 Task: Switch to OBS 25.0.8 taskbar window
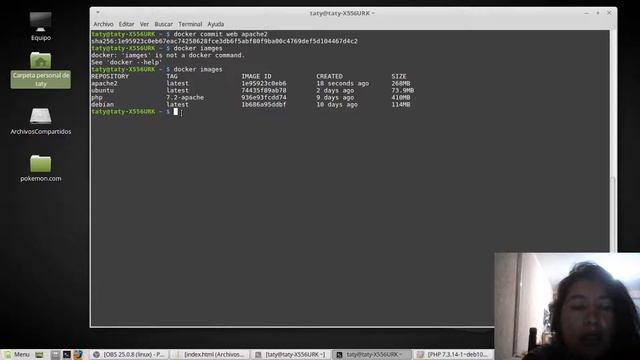click(x=128, y=355)
